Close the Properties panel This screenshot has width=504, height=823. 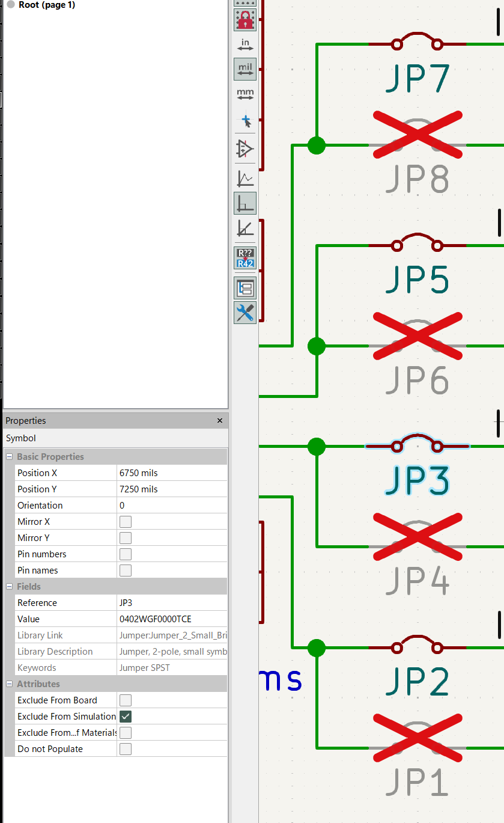220,421
